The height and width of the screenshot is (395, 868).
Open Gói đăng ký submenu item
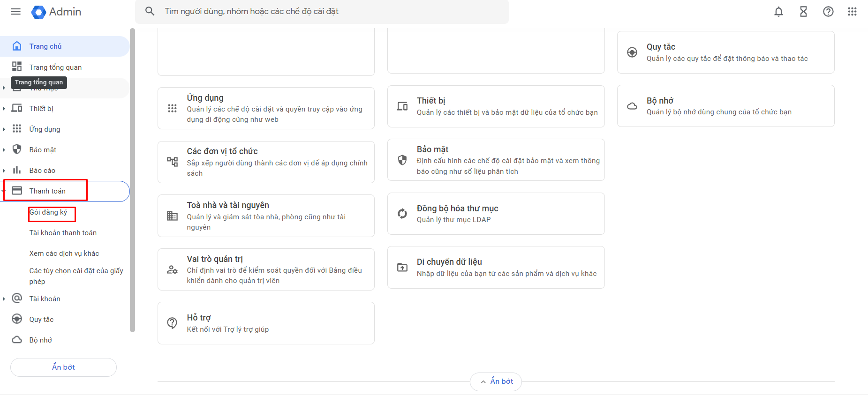(48, 212)
